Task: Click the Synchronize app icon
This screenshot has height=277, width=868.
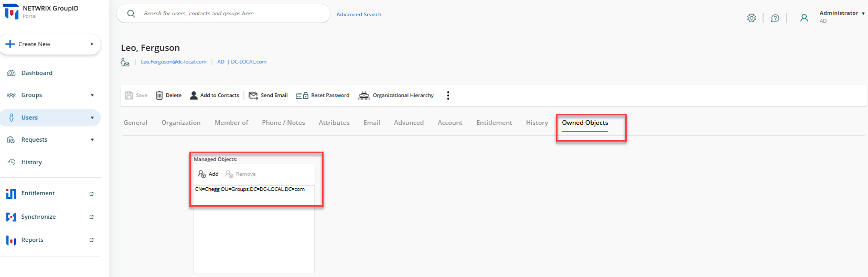Action: [11, 217]
